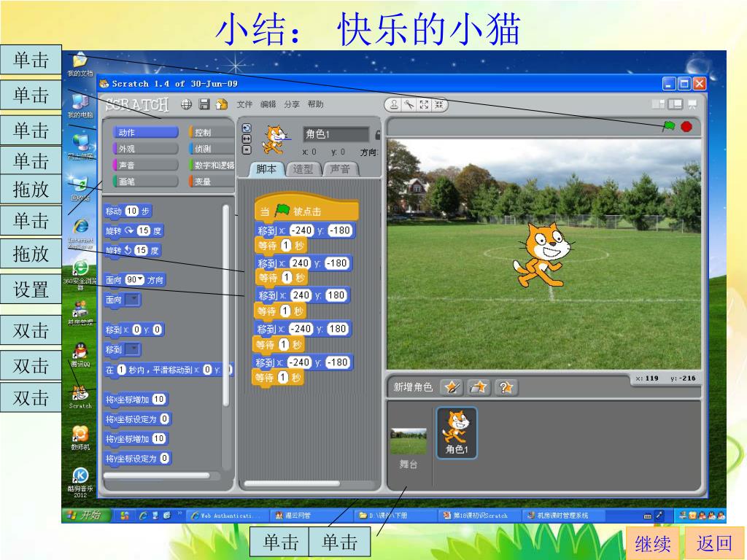Switch to 机房课时管理系统 taskbar item
Image resolution: width=747 pixels, height=560 pixels.
[564, 516]
